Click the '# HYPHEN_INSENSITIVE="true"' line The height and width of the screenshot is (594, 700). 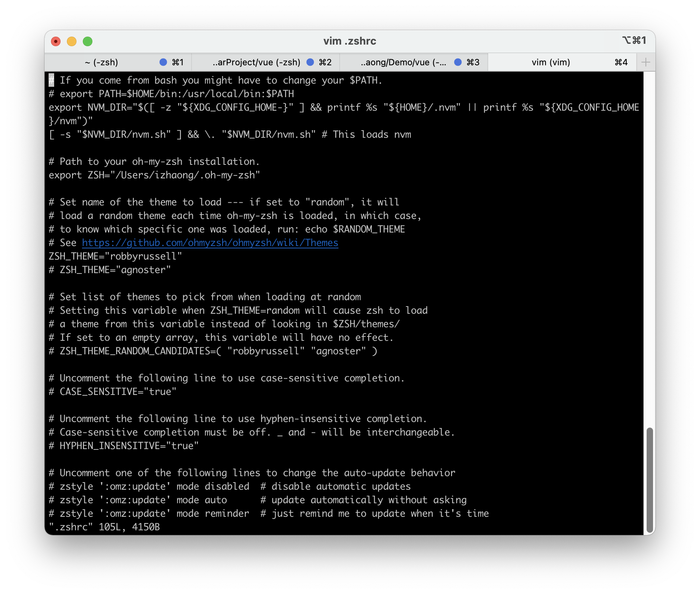[x=123, y=446]
